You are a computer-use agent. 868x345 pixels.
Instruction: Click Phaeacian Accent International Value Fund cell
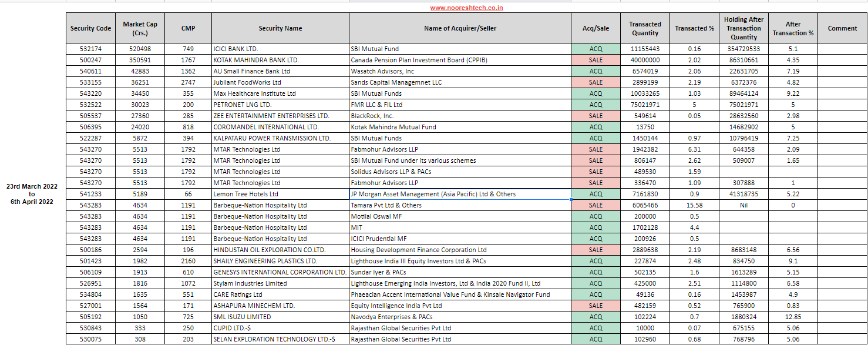(460, 294)
